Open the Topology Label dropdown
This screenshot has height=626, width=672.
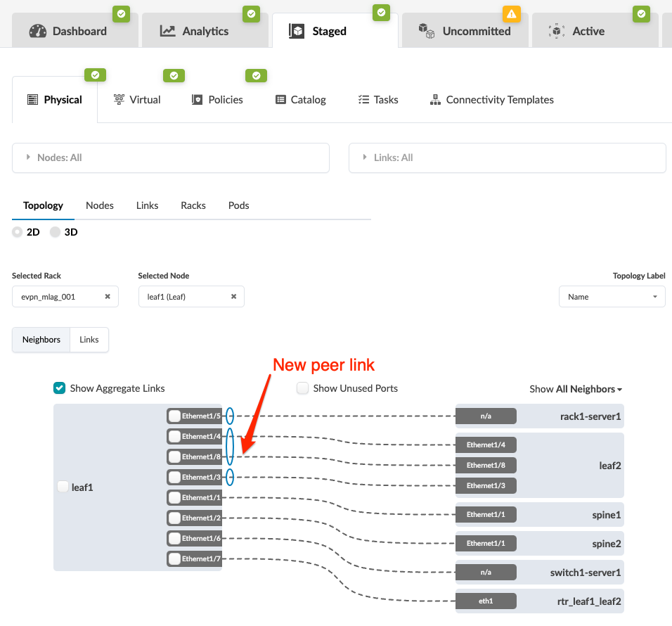(612, 297)
